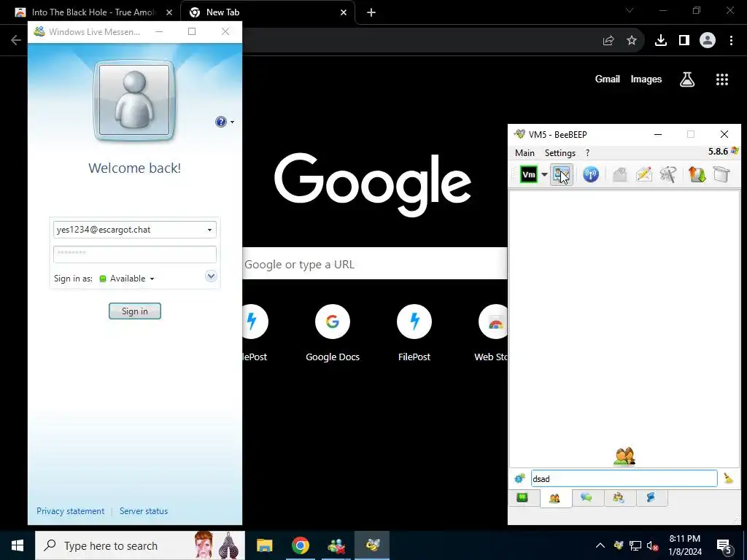The width and height of the screenshot is (747, 560).
Task: Click the two-users icon in BeeBEEP user list
Action: point(624,456)
